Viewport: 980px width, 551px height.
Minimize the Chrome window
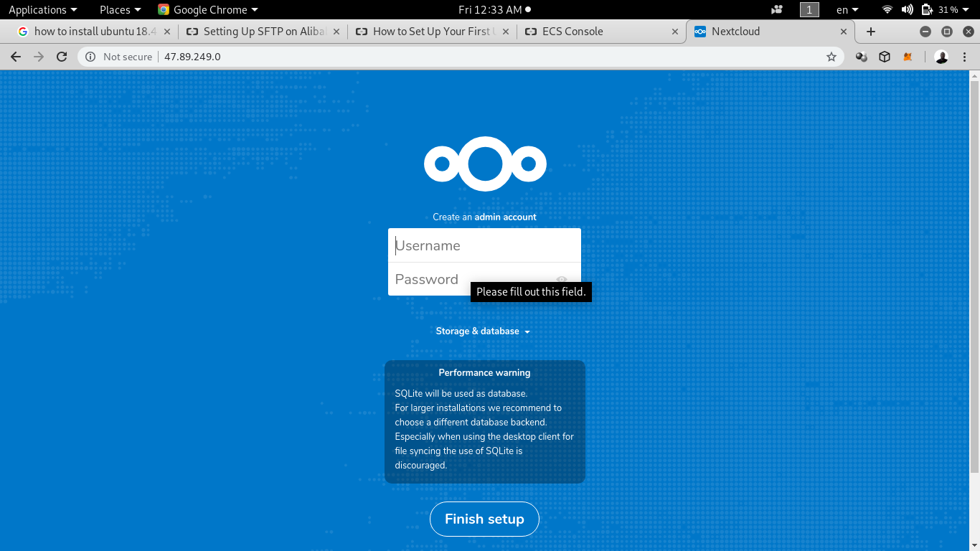[925, 32]
